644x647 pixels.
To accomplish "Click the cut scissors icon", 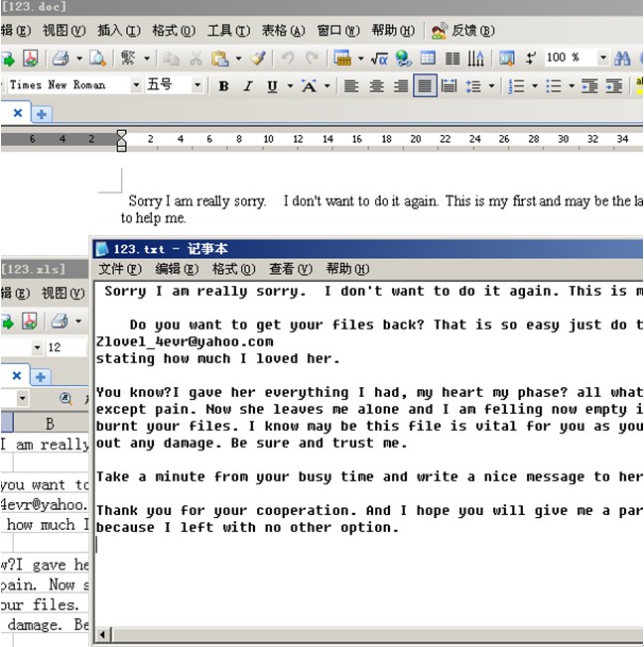I will pyautogui.click(x=195, y=59).
